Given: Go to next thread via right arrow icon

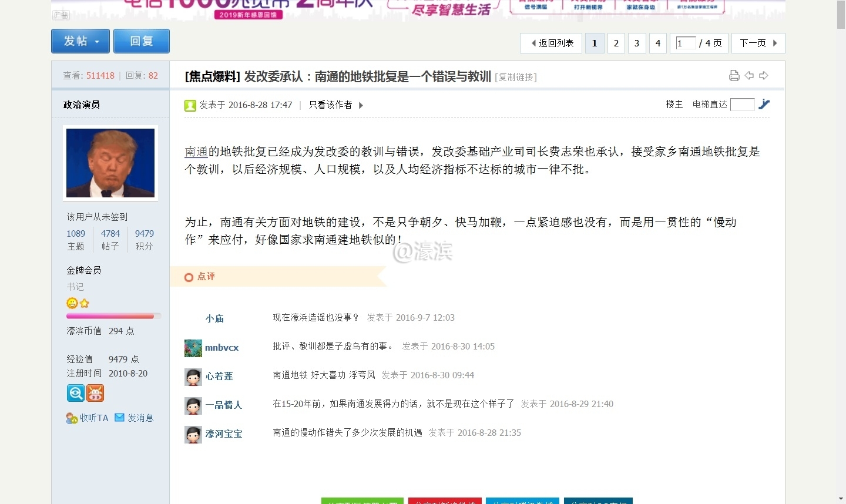Looking at the screenshot, I should coord(764,76).
